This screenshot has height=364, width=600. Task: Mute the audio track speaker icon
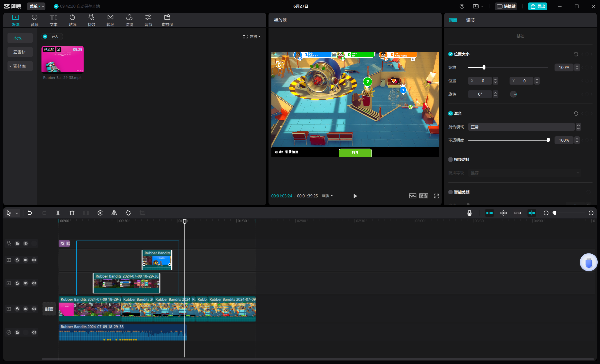pyautogui.click(x=34, y=332)
